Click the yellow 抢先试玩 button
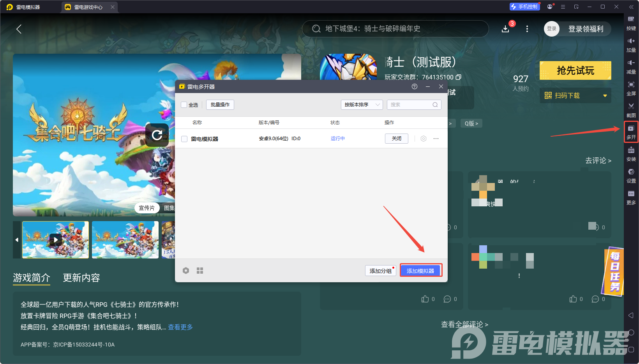Image resolution: width=639 pixels, height=364 pixels. (x=575, y=70)
